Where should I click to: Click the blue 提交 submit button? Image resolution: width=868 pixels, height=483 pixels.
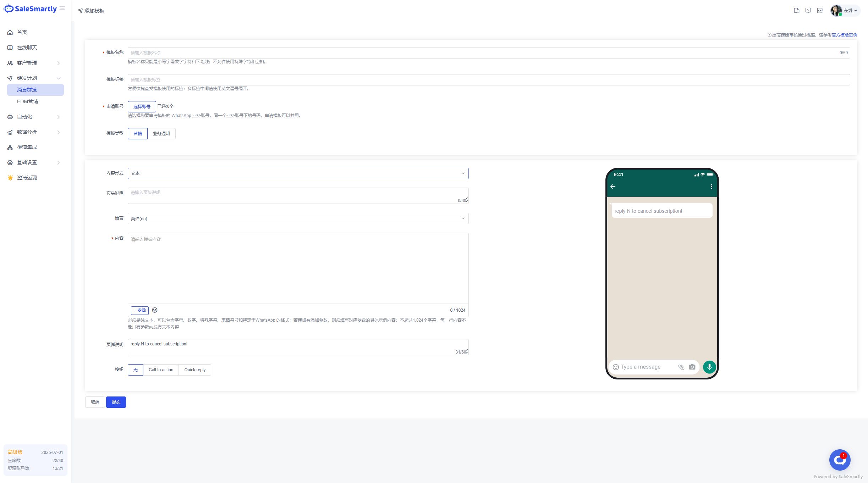(x=116, y=402)
